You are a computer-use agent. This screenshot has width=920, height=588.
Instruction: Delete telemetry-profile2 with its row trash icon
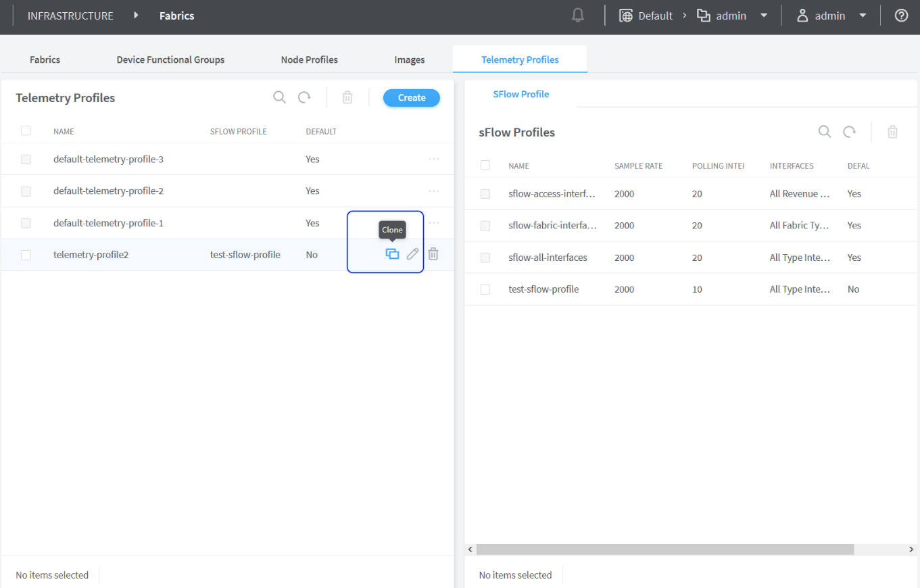[433, 254]
